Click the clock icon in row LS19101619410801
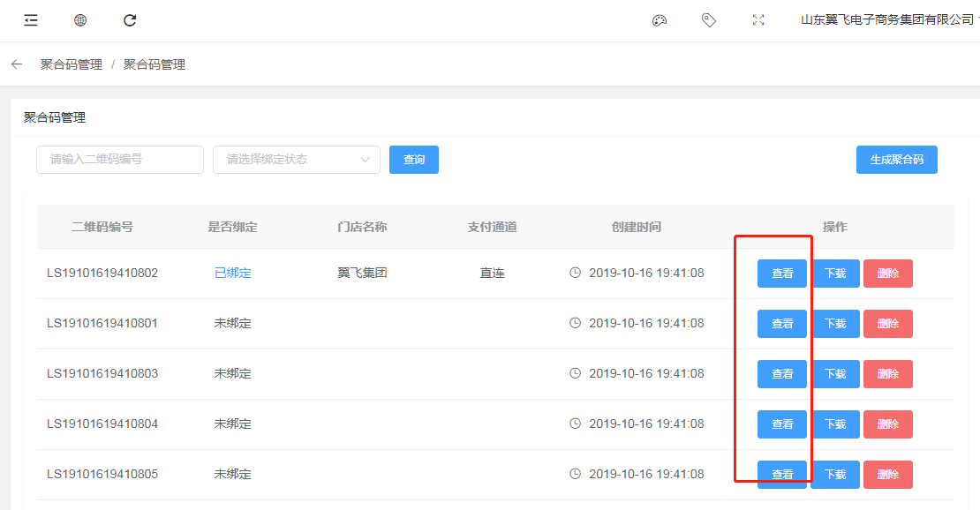This screenshot has width=980, height=510. pyautogui.click(x=575, y=323)
